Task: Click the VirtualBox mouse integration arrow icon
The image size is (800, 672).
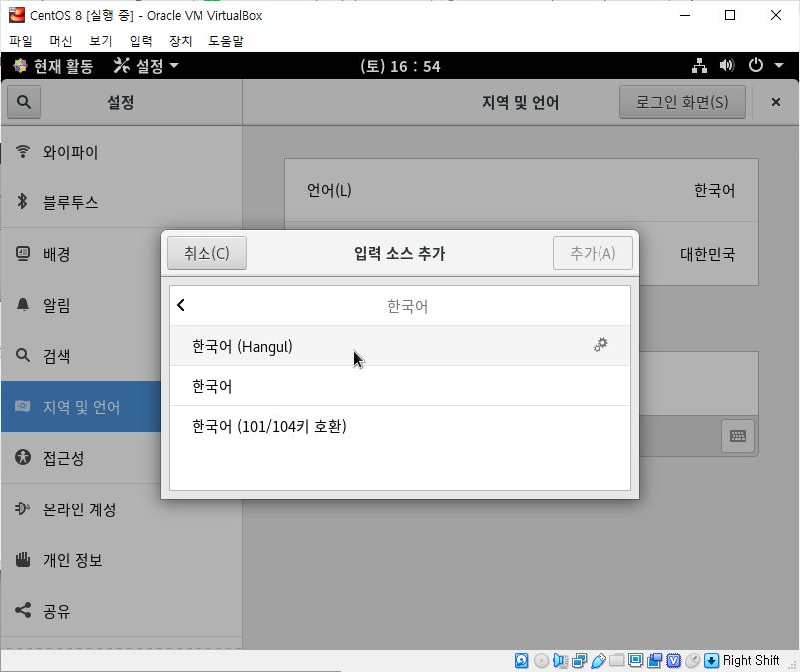Action: point(711,661)
